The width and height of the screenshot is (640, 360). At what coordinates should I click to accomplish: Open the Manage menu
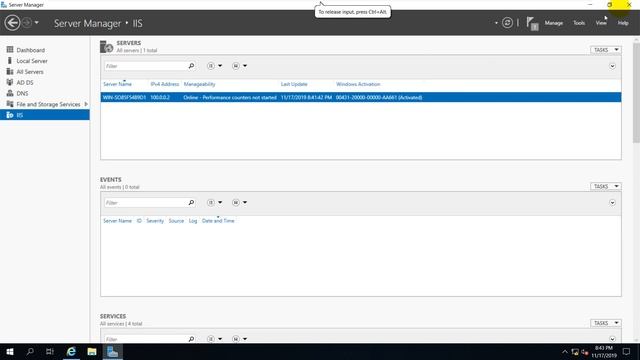[553, 23]
